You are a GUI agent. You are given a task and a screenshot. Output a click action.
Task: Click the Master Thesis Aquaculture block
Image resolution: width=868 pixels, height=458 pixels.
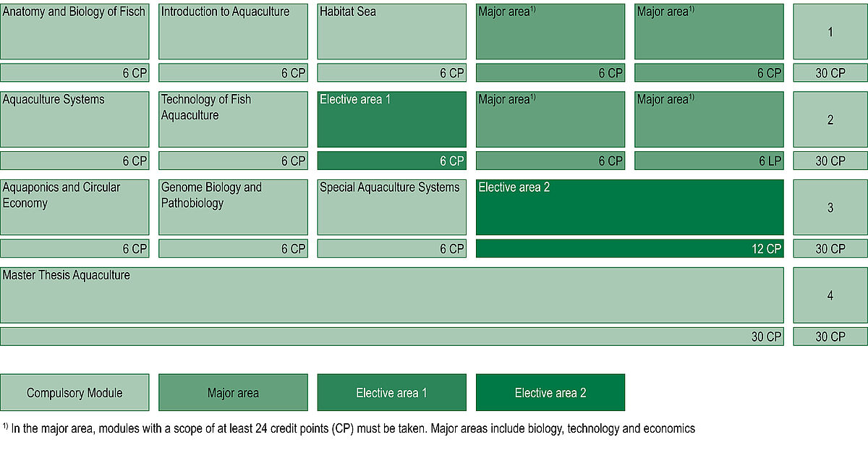point(392,295)
